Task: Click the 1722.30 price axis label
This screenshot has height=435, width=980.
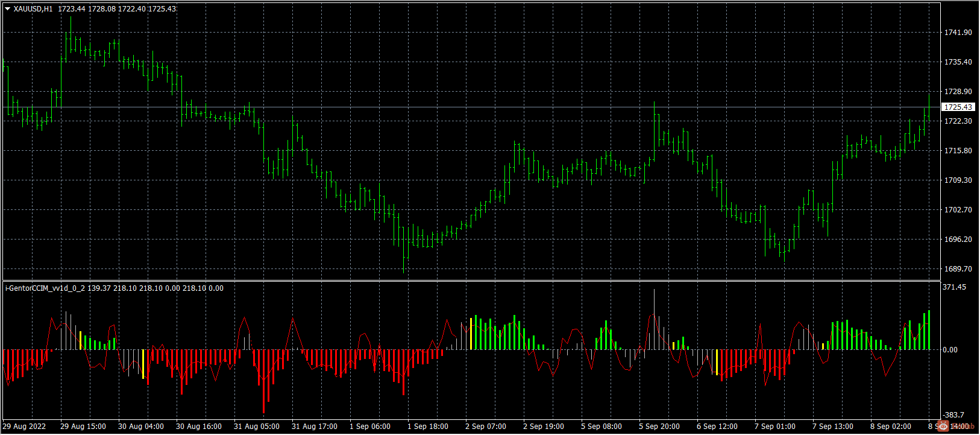Action: (958, 121)
